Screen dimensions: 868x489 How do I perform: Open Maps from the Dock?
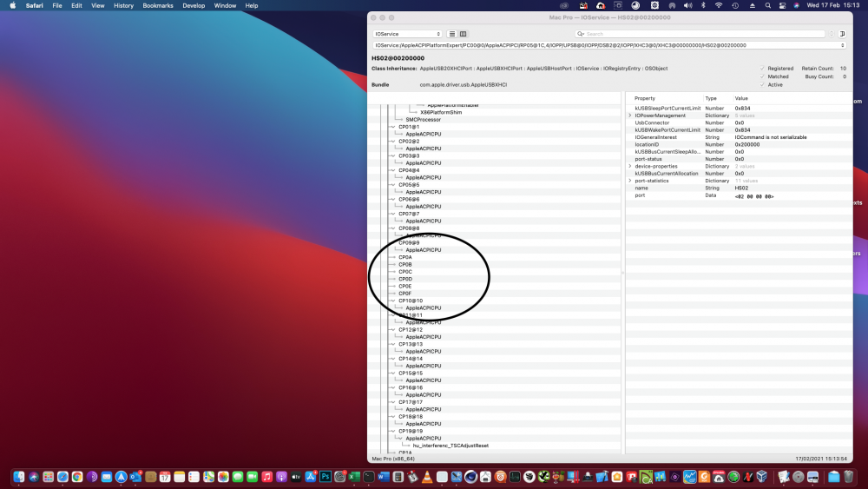pos(208,477)
